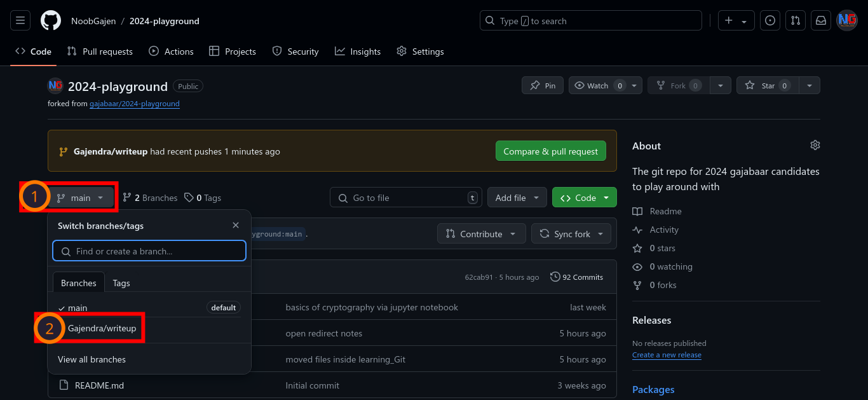View the Insights tab
The image size is (868, 400).
[x=358, y=52]
